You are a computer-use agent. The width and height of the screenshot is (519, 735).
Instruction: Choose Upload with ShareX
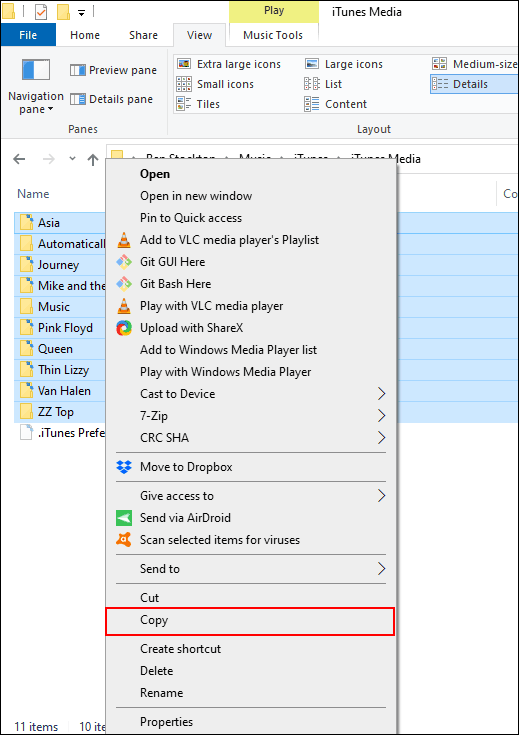pyautogui.click(x=251, y=328)
